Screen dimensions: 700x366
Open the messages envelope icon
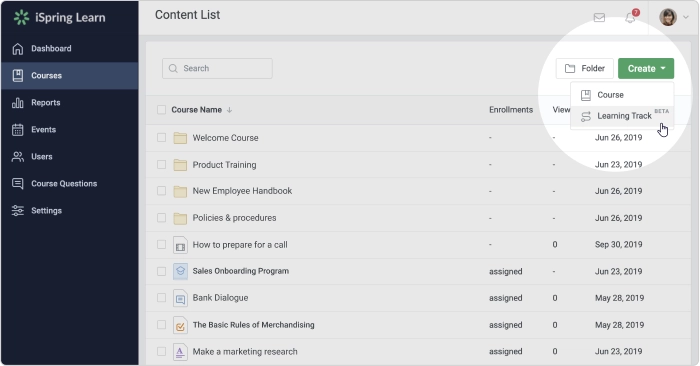[x=599, y=17]
